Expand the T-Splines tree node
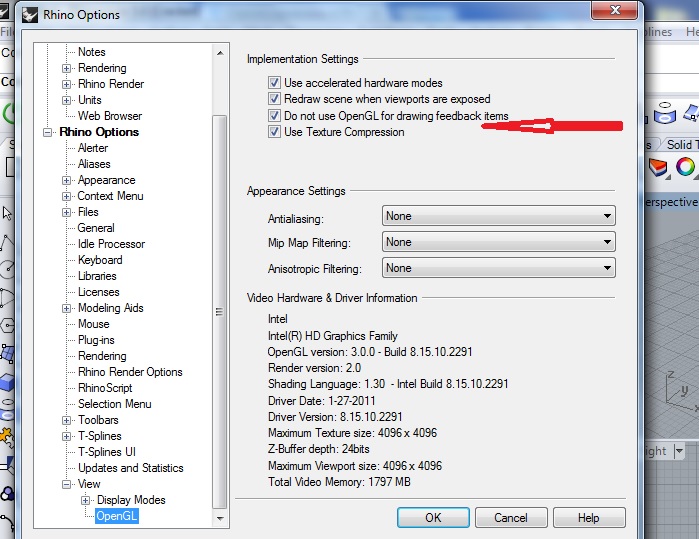699x539 pixels. 66,436
